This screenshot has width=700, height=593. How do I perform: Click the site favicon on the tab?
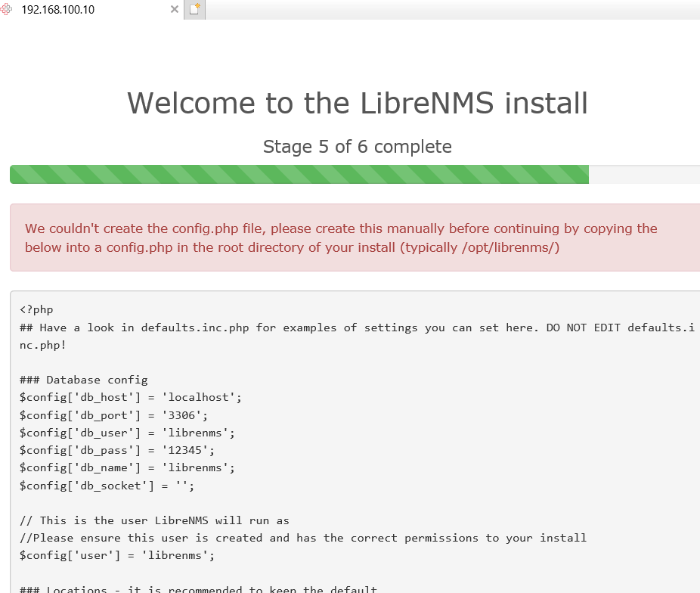[6, 9]
